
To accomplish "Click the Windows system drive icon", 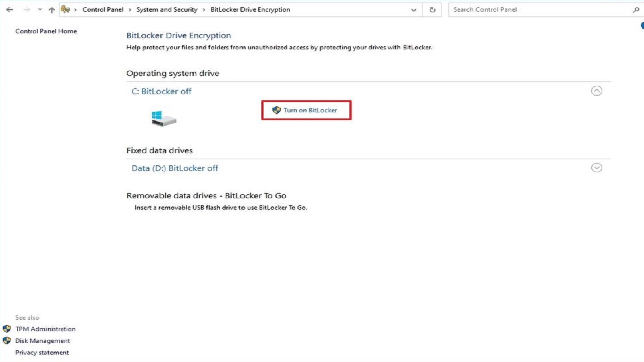I will (x=164, y=119).
